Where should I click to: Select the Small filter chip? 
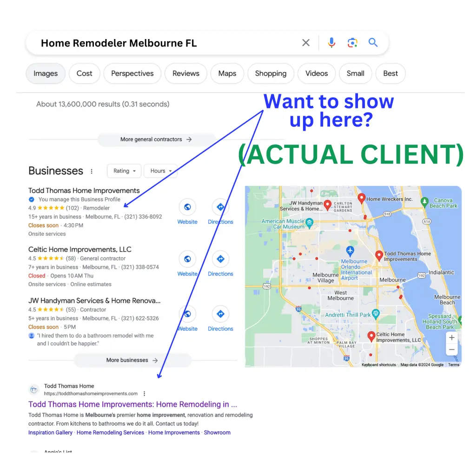point(355,73)
